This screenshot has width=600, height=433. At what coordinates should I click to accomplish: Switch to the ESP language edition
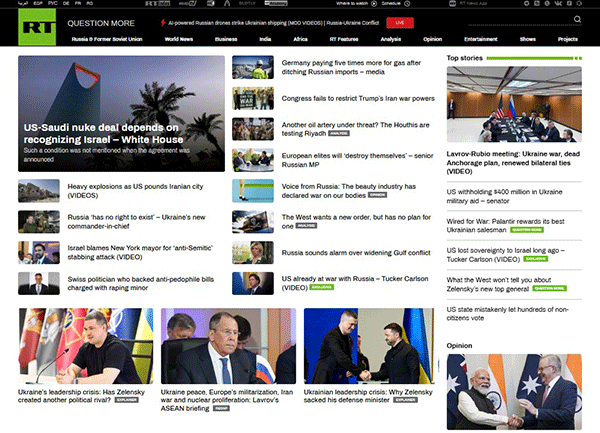point(38,3)
